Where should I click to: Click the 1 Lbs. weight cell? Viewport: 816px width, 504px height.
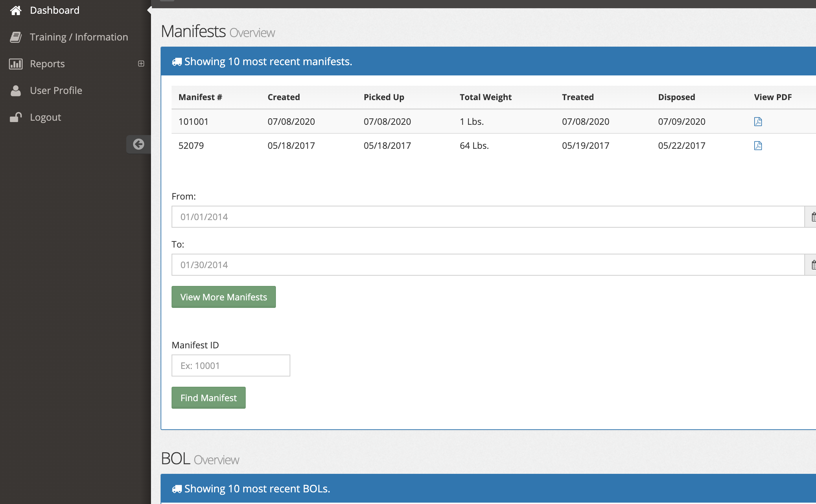coord(472,122)
